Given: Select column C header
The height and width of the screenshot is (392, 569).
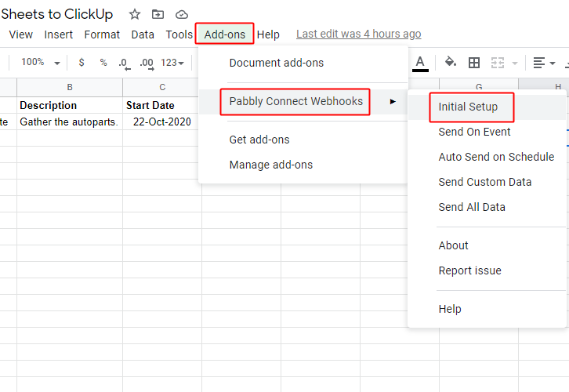Looking at the screenshot, I should 162,87.
